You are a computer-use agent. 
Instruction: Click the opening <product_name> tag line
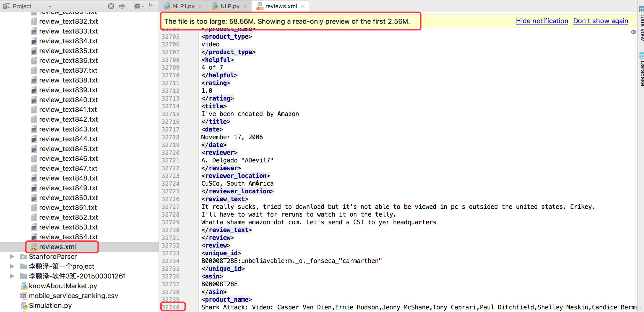click(x=226, y=300)
